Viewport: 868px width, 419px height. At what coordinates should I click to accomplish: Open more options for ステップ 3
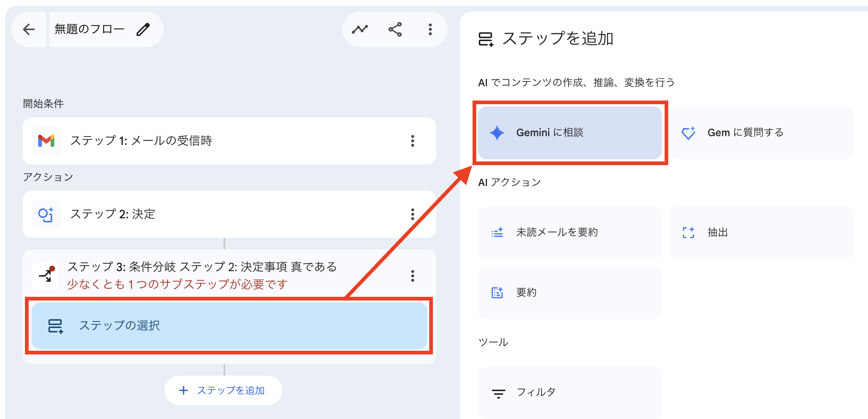click(413, 276)
